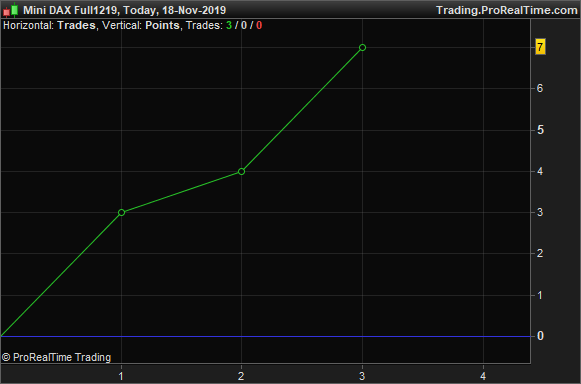Click the yellow 7 value marker on the vertical axis
The image size is (581, 384).
pos(540,47)
